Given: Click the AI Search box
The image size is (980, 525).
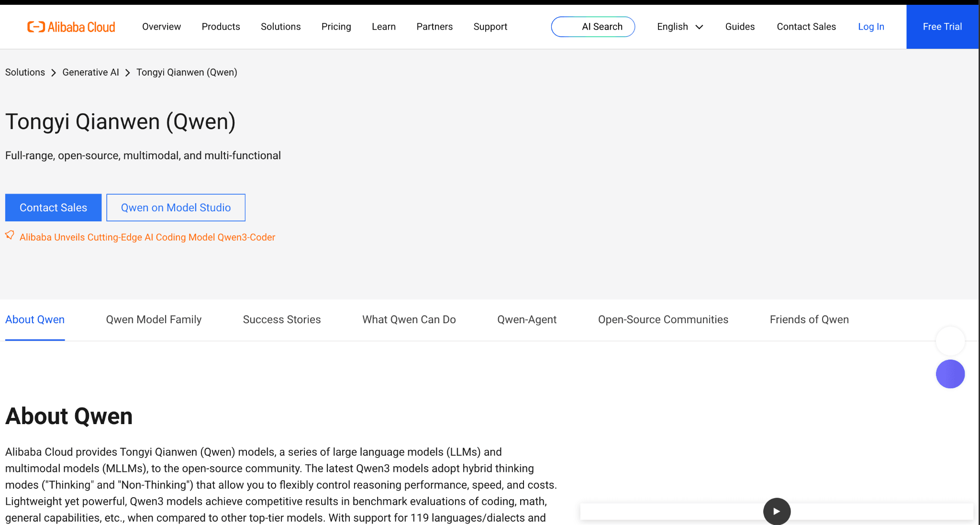Looking at the screenshot, I should click(593, 27).
